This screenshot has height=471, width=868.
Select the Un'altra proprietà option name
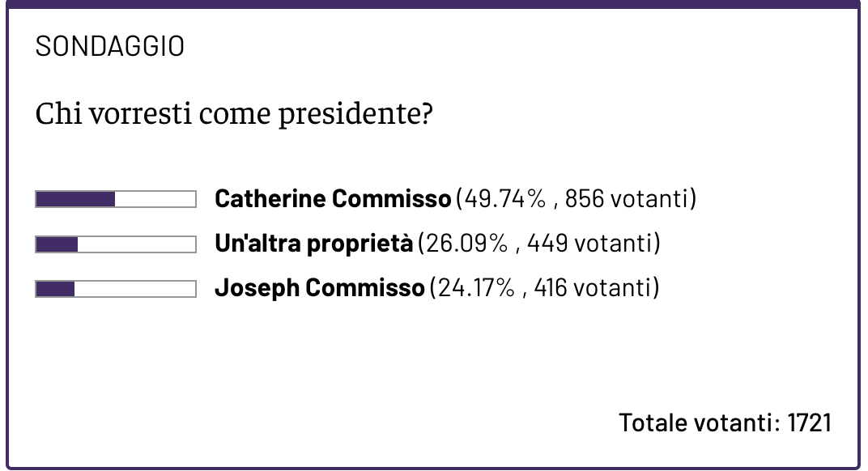click(313, 244)
